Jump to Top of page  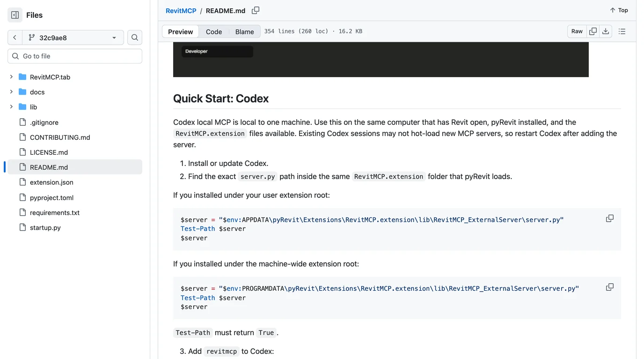pos(619,10)
